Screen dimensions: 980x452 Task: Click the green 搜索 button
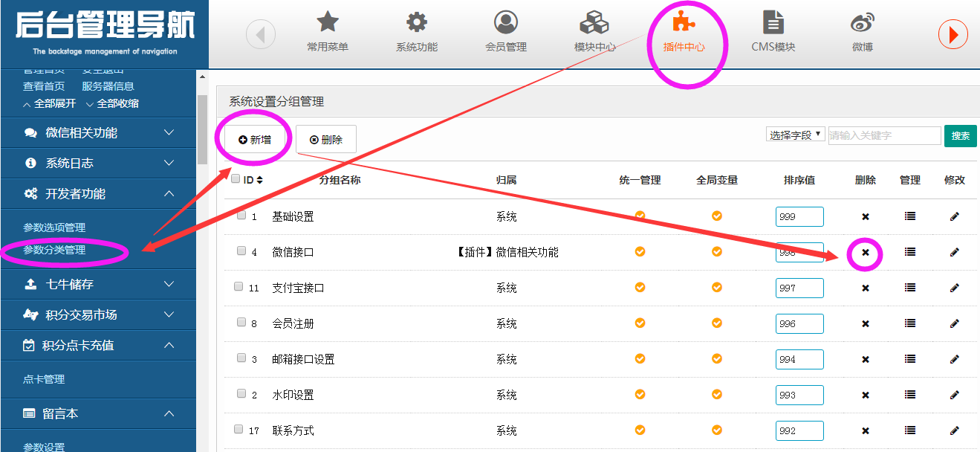pyautogui.click(x=960, y=135)
